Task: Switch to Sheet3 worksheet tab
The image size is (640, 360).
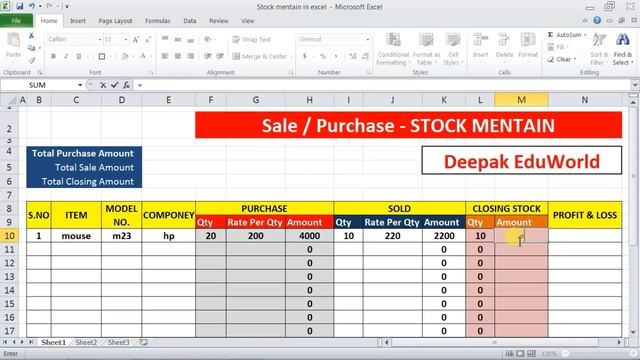Action: [118, 342]
